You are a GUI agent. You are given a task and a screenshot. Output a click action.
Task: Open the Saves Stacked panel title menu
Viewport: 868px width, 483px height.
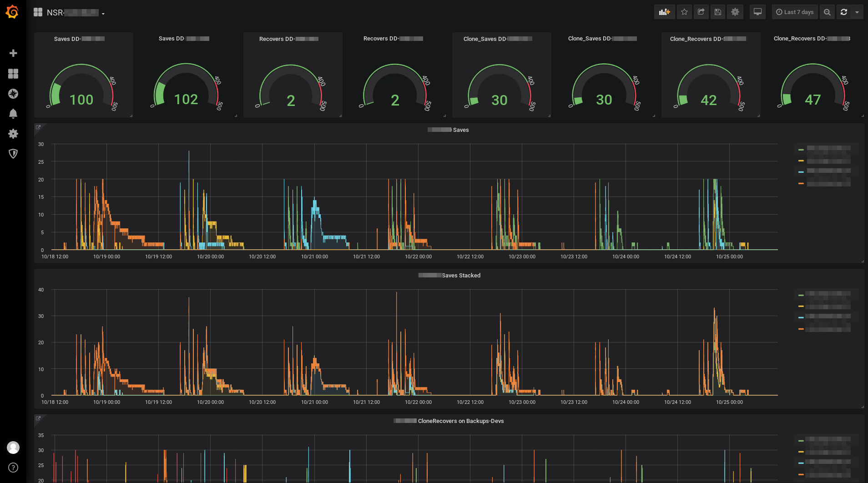[x=449, y=276]
